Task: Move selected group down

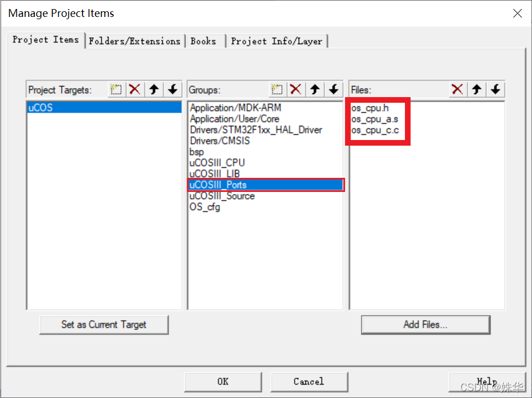Action: [x=334, y=90]
